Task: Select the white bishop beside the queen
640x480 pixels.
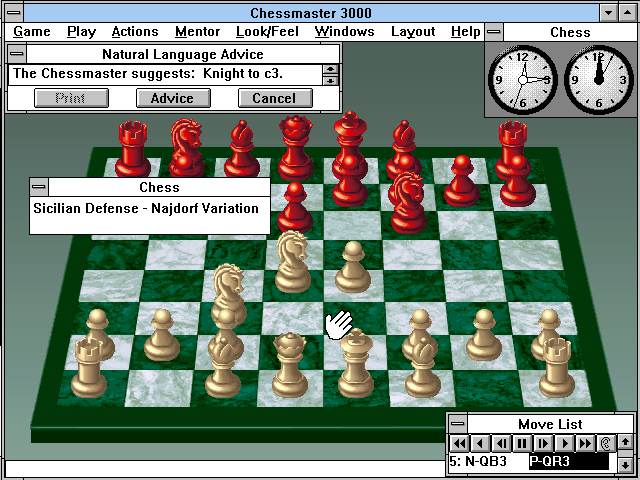Action: [223, 367]
